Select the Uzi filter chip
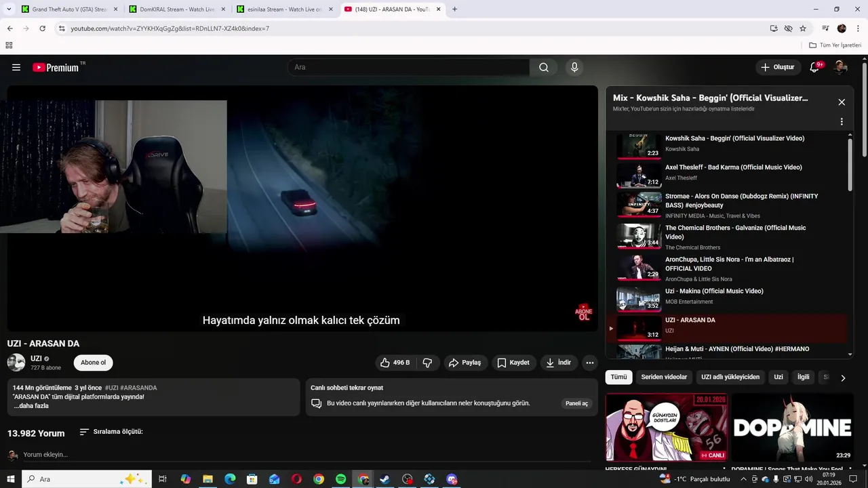Viewport: 868px width, 488px height. [778, 377]
